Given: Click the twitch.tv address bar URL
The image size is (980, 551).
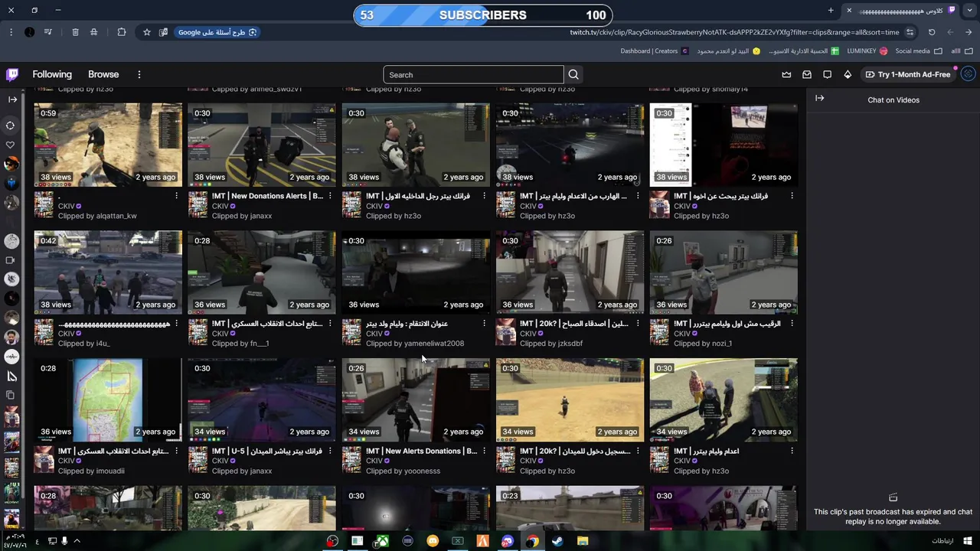Looking at the screenshot, I should [x=734, y=32].
